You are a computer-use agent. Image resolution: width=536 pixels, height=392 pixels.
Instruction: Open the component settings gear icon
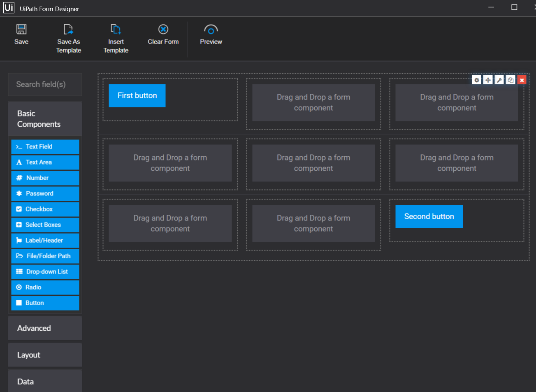476,79
